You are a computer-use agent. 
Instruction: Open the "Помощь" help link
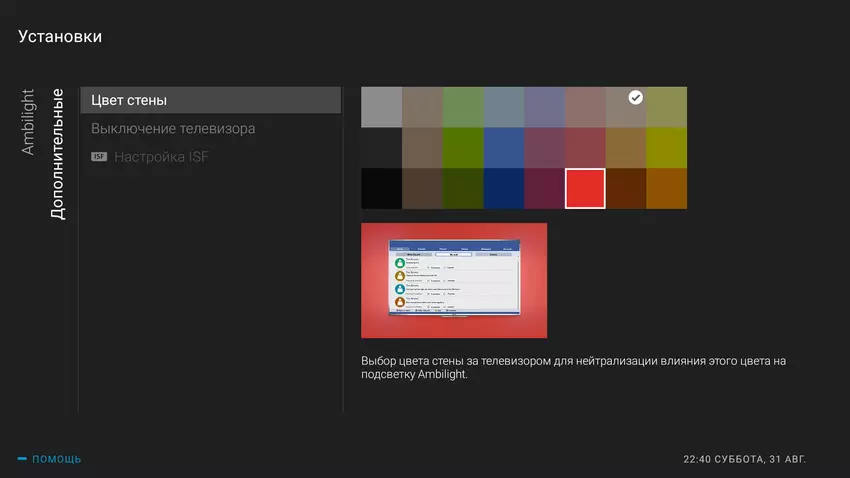pyautogui.click(x=56, y=459)
